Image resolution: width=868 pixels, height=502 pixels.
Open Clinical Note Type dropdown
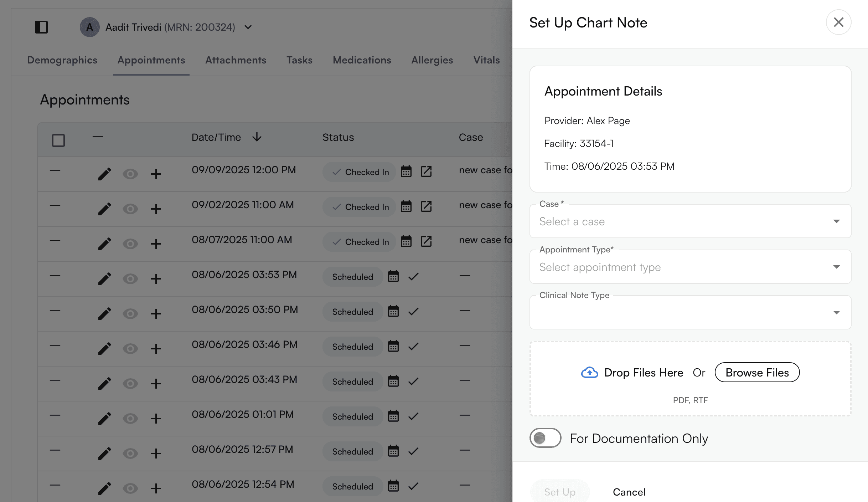pos(690,313)
